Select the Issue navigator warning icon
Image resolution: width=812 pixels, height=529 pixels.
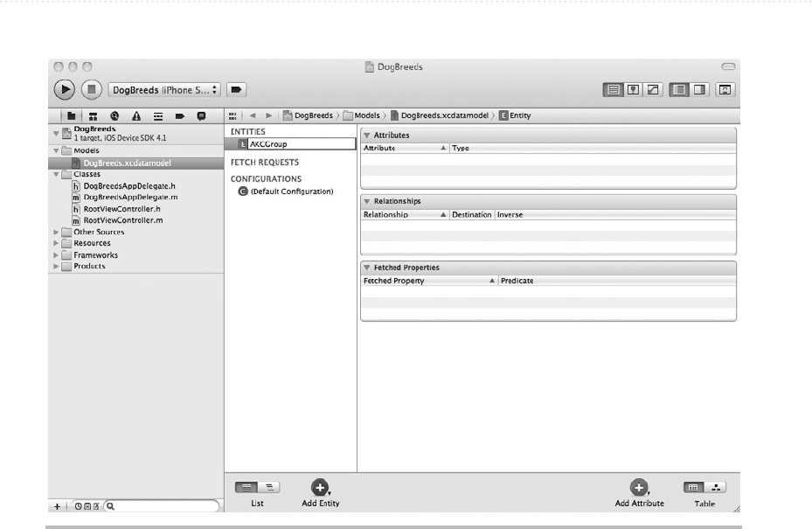136,116
